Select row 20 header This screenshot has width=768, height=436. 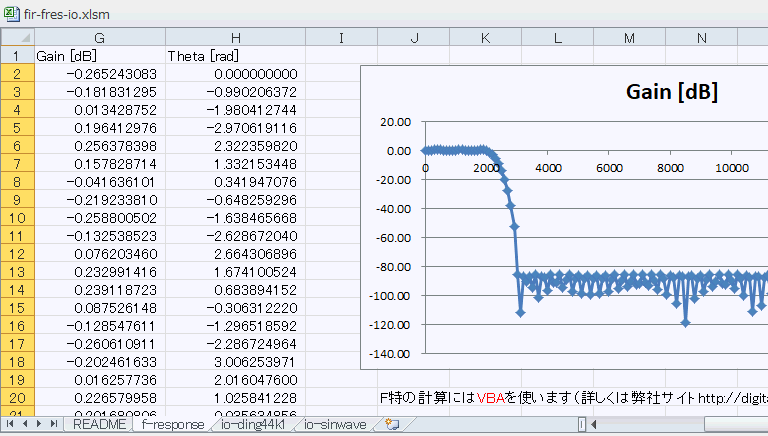[x=18, y=398]
